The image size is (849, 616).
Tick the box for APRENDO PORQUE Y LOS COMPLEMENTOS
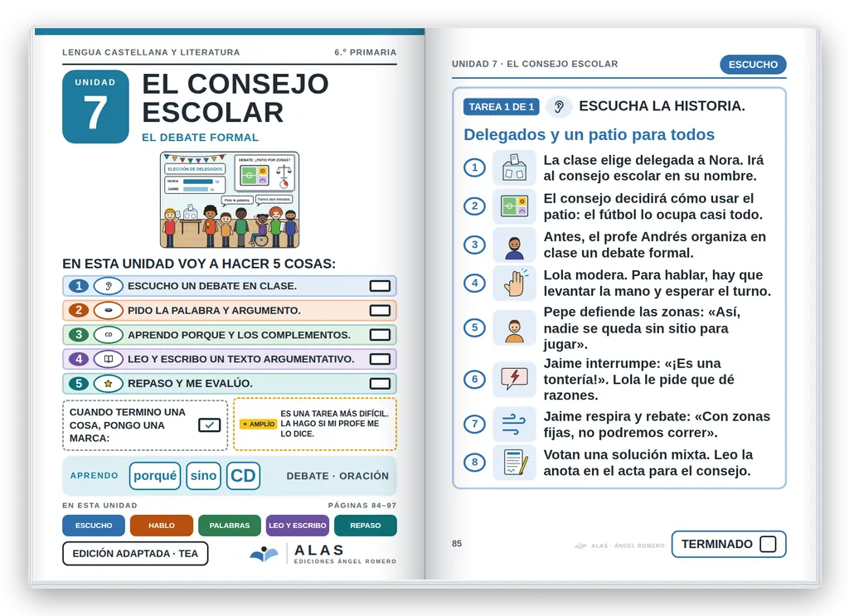click(x=380, y=334)
